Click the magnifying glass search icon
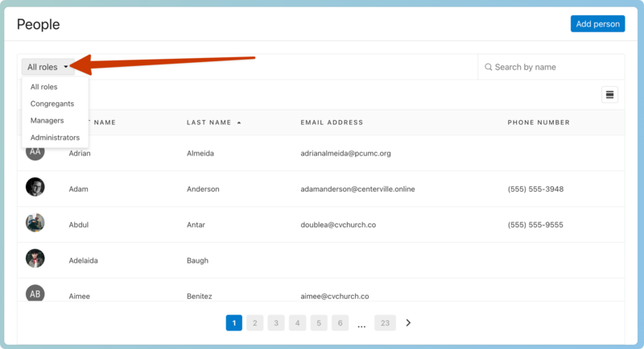The image size is (644, 349). (489, 67)
